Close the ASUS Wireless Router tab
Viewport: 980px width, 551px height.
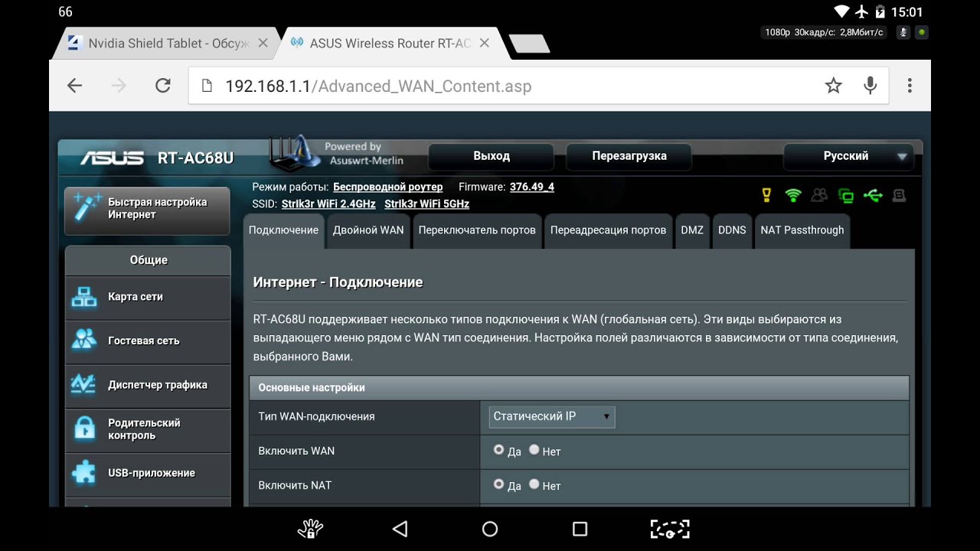484,44
